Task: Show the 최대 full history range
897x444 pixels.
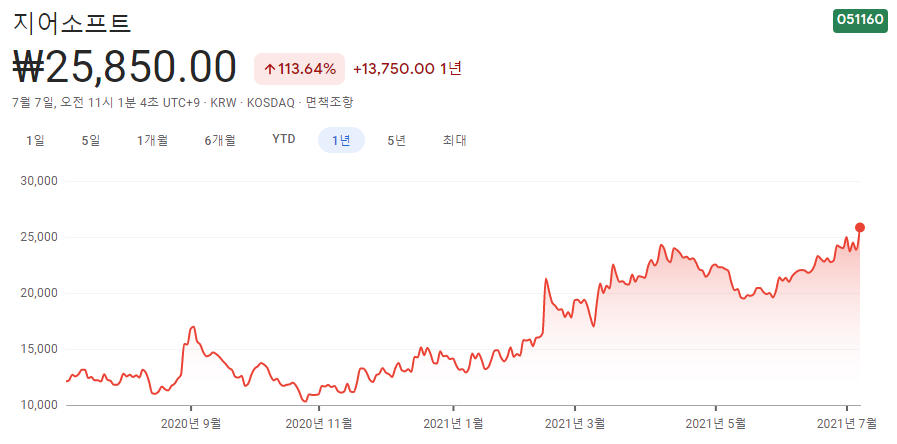Action: [x=455, y=140]
